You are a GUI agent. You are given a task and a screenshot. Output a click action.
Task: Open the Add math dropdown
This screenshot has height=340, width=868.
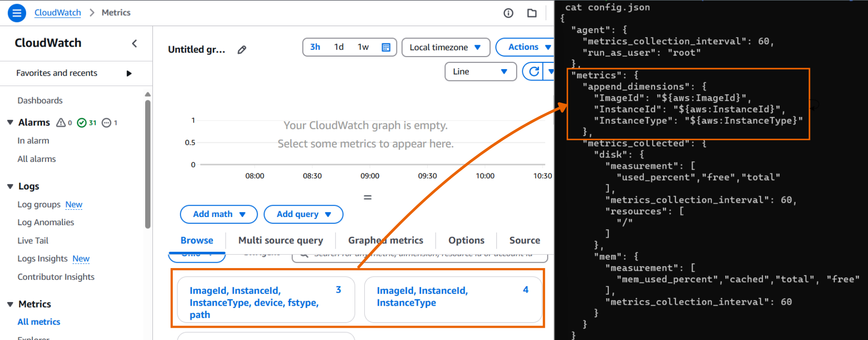pyautogui.click(x=219, y=214)
